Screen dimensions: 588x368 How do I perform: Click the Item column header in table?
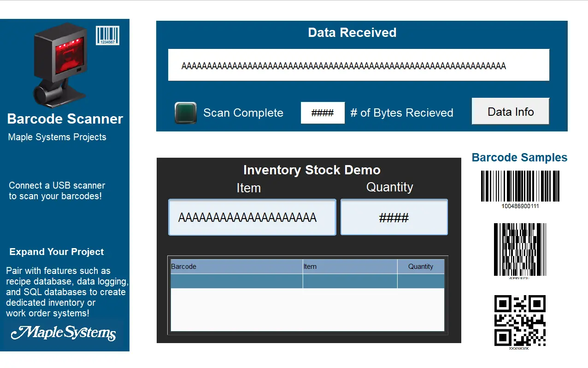coord(350,267)
